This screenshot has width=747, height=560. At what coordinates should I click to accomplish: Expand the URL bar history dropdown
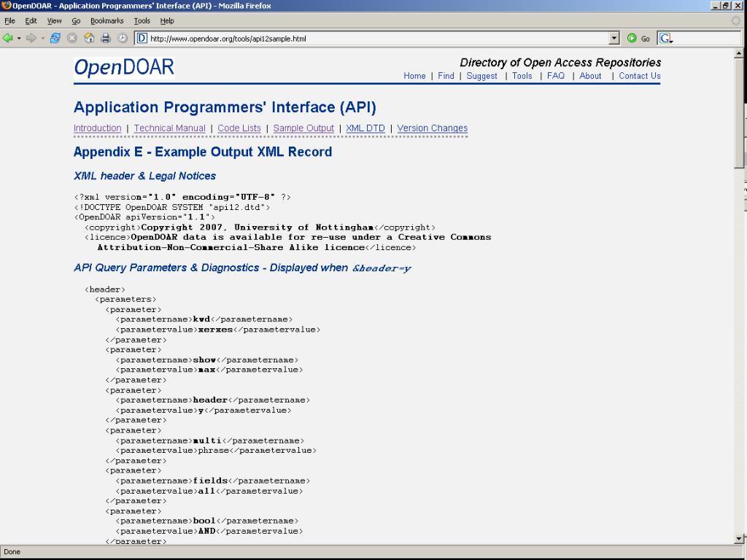coord(614,39)
